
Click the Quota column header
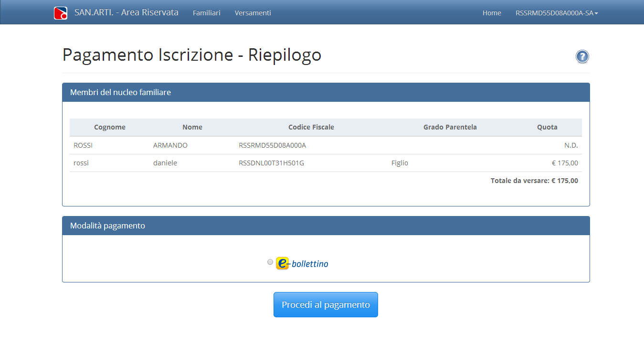tap(547, 127)
